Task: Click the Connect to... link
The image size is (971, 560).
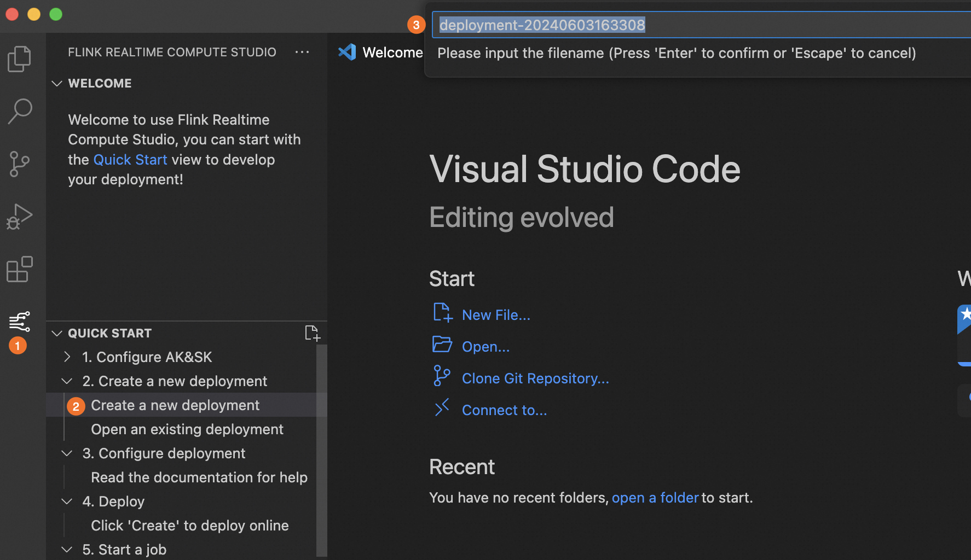Action: coord(504,410)
